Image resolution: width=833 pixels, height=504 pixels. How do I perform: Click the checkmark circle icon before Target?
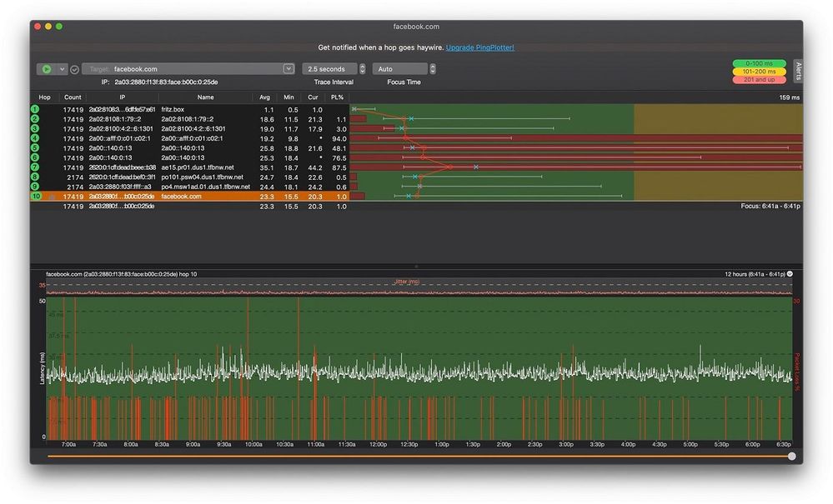[x=74, y=69]
